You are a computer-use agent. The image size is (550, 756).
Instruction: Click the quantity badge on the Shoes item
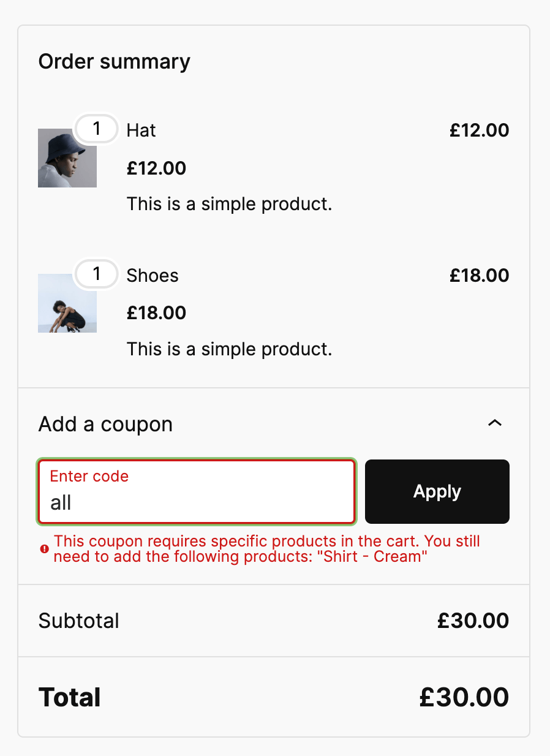[x=96, y=274]
